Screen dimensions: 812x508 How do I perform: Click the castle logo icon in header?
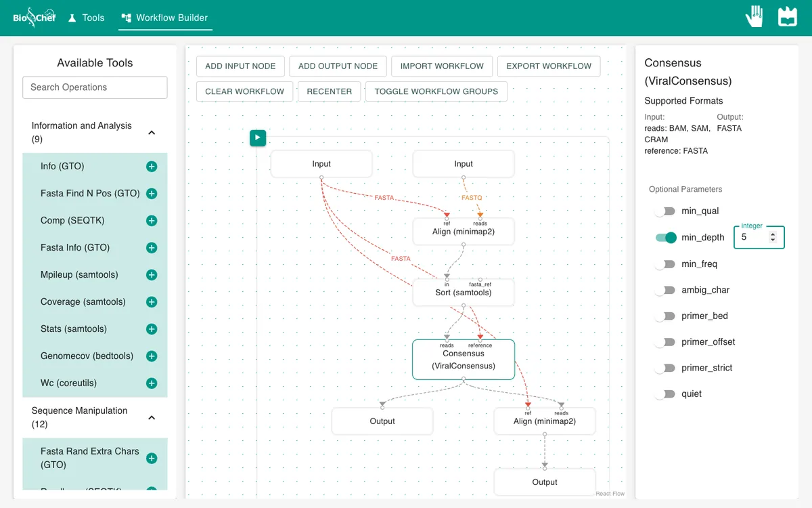click(x=788, y=17)
